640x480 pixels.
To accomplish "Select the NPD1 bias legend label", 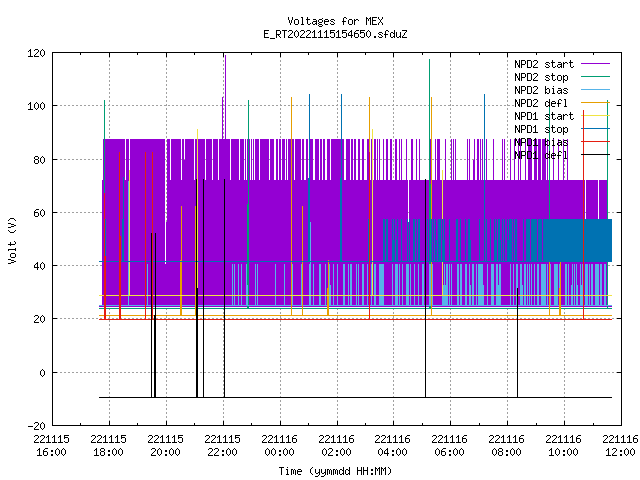I will coord(541,142).
